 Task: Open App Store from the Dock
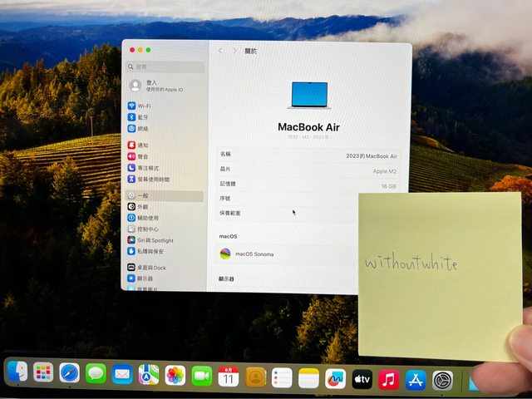tap(416, 380)
